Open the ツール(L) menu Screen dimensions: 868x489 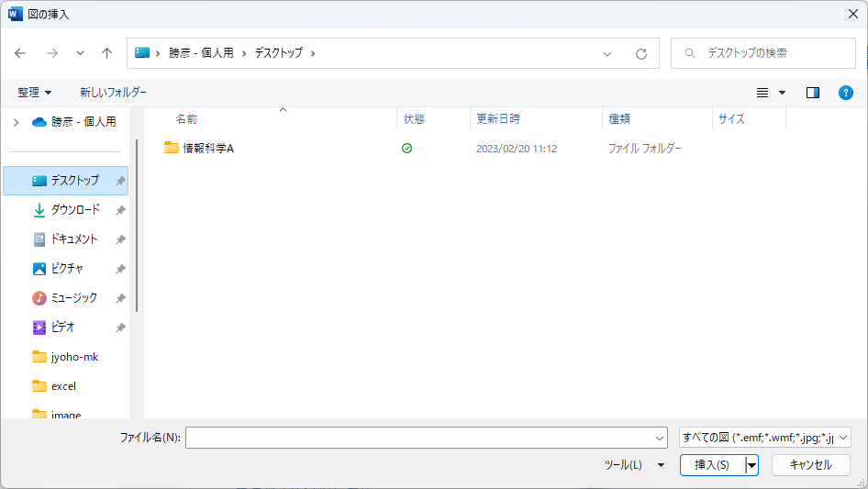[x=633, y=465]
